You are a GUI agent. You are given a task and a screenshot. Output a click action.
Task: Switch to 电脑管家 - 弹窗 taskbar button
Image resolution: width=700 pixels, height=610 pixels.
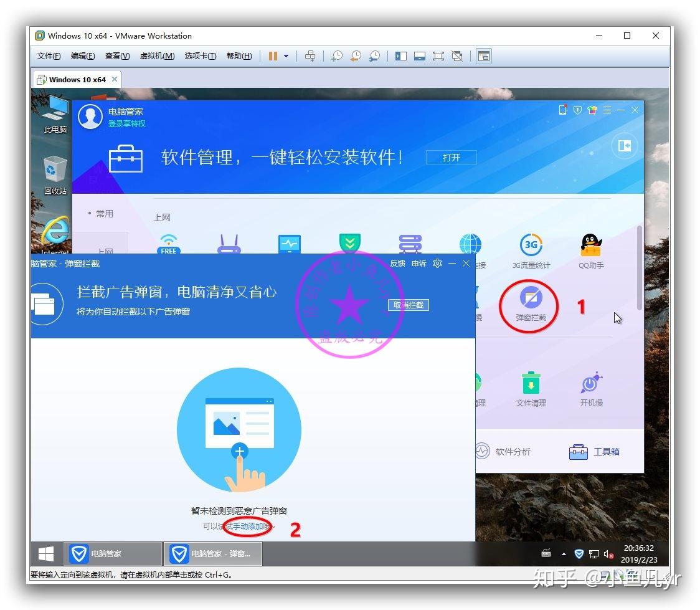point(213,554)
